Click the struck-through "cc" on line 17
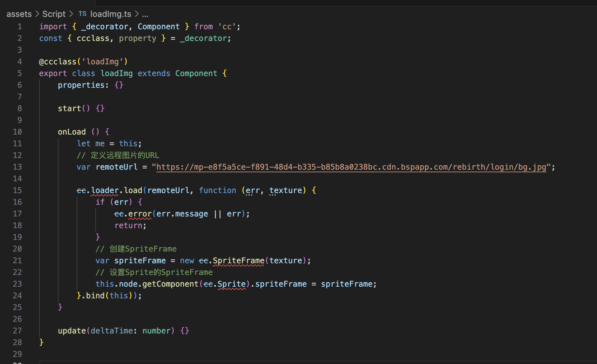Image resolution: width=597 pixels, height=364 pixels. click(119, 214)
